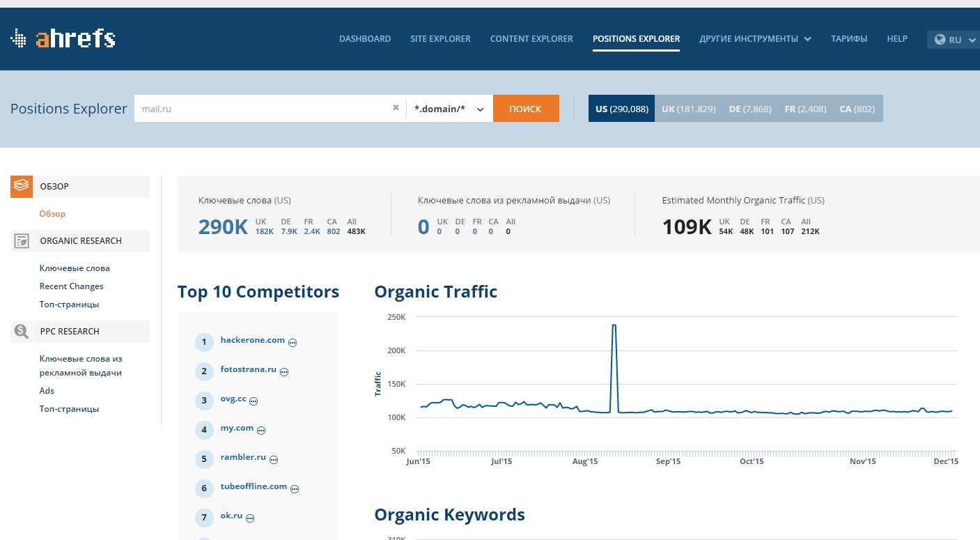This screenshot has height=540, width=980.
Task: Expand the Другие инструменты menu
Action: (x=755, y=39)
